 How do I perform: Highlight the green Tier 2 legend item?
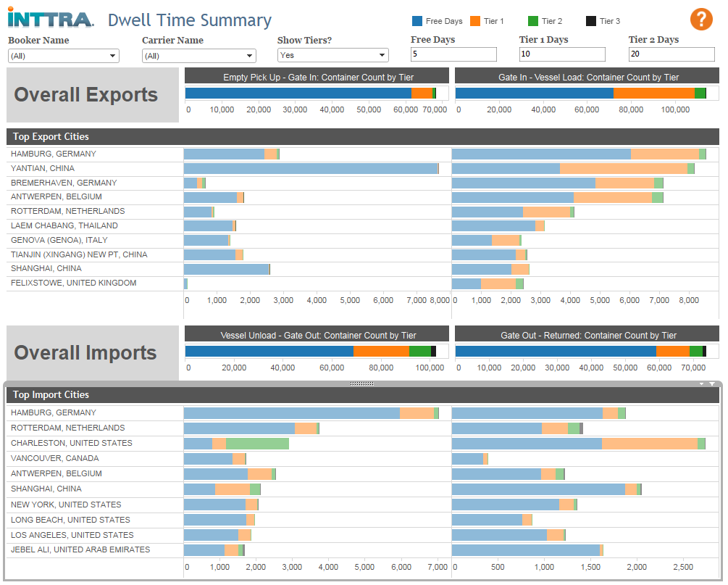[x=545, y=21]
